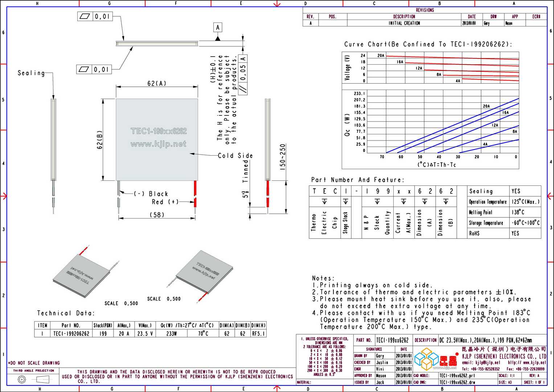Click the 62(B) height dimension

[100, 140]
